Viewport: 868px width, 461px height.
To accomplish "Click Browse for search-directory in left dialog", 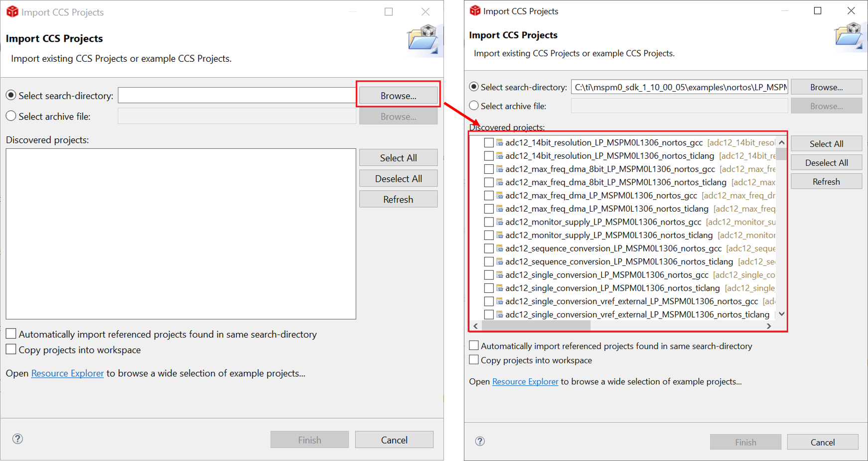I will [398, 96].
